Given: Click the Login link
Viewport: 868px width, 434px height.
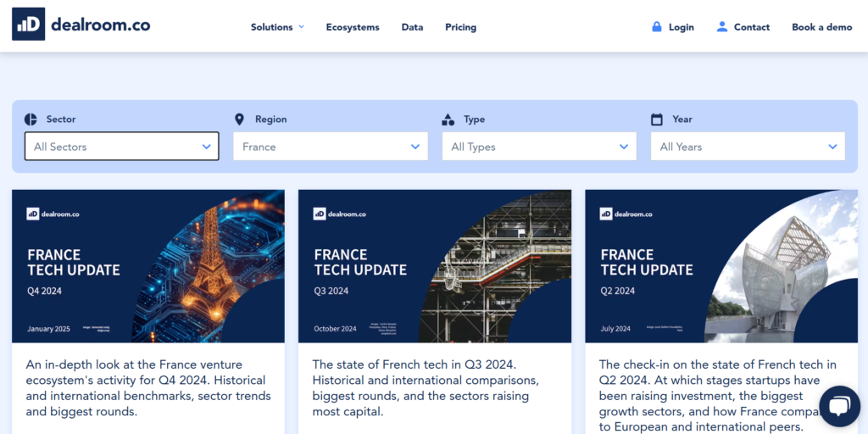Looking at the screenshot, I should coord(681,27).
